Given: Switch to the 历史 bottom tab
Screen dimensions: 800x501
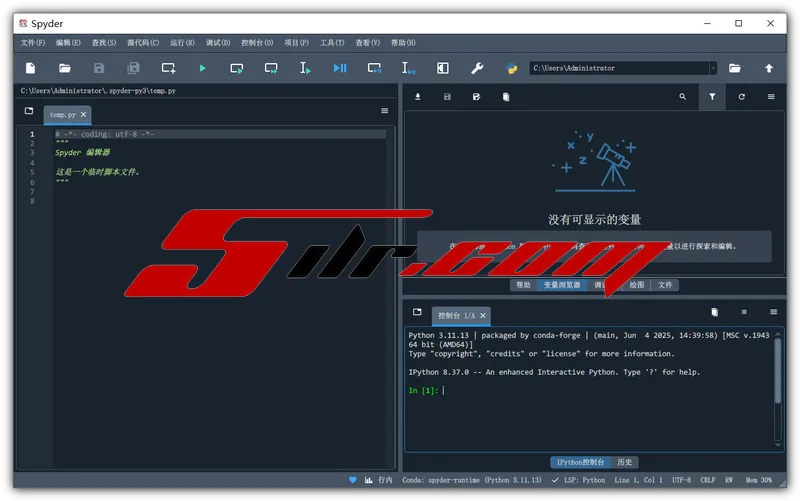Looking at the screenshot, I should [624, 462].
